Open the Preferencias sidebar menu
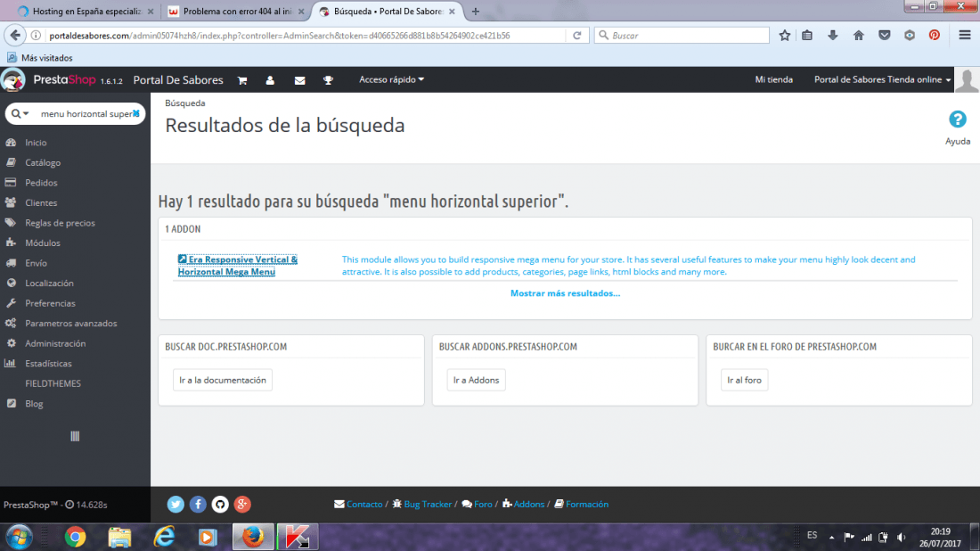Image resolution: width=980 pixels, height=551 pixels. [50, 303]
